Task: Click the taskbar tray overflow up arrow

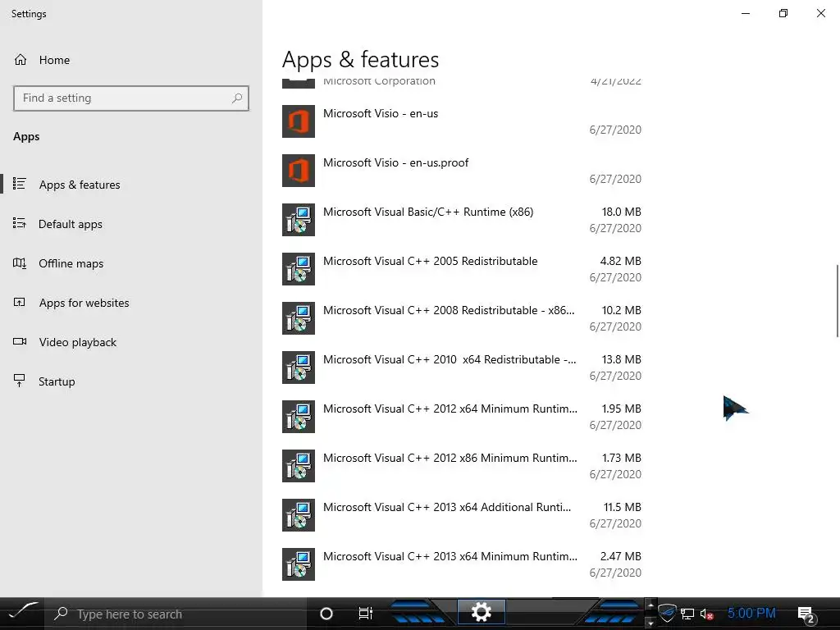Action: [x=651, y=605]
